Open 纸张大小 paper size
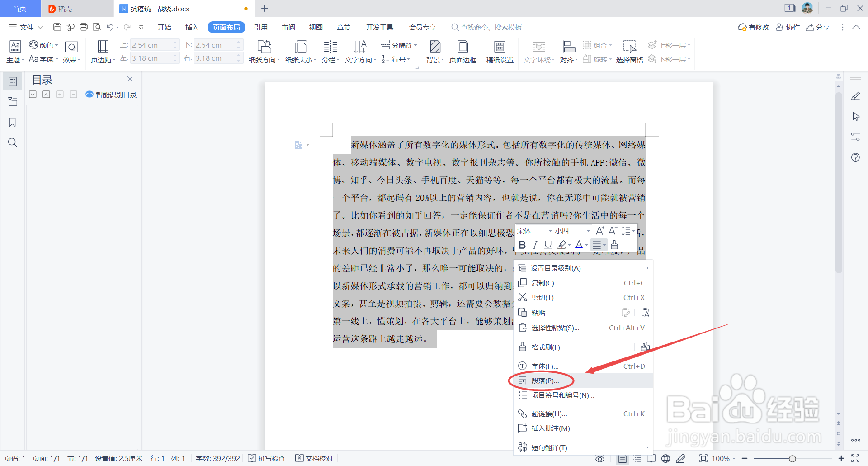This screenshot has width=868, height=466. click(x=301, y=52)
